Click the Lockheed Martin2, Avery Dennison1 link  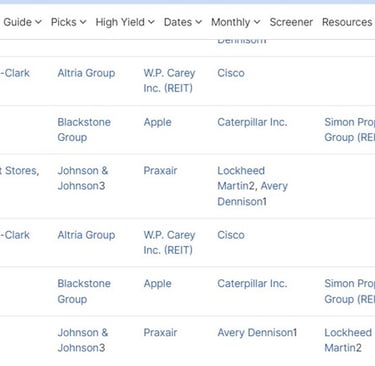(253, 186)
